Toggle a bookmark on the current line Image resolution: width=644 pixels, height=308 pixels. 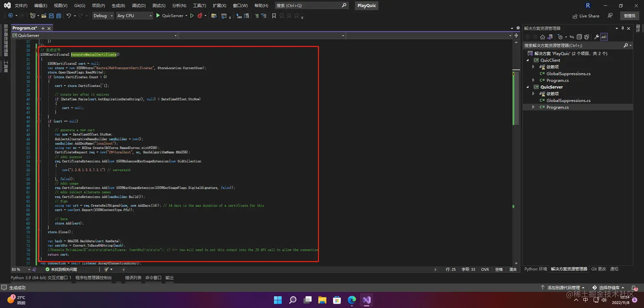274,16
